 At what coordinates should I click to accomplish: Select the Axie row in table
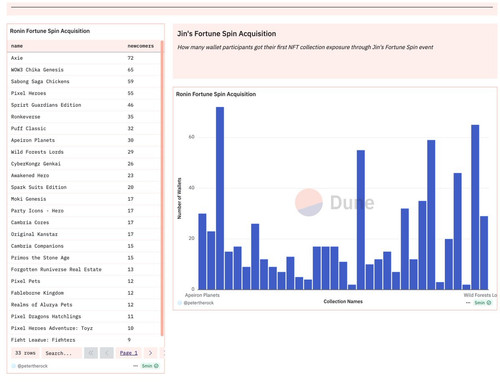coord(85,58)
